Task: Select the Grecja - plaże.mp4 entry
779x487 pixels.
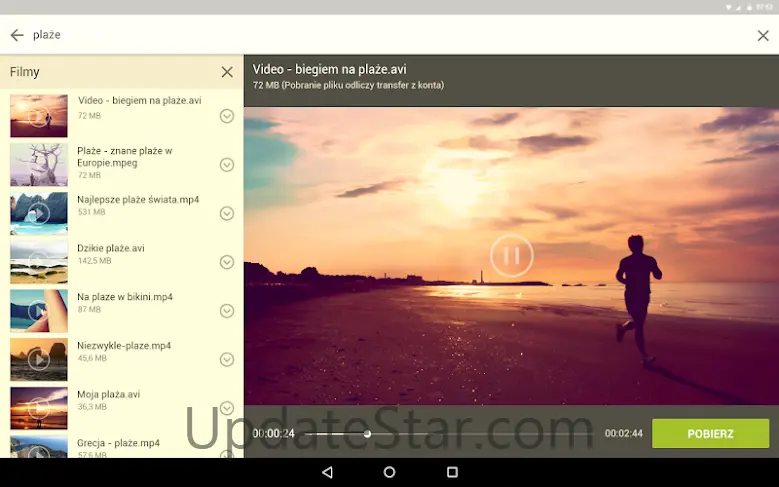Action: tap(118, 443)
